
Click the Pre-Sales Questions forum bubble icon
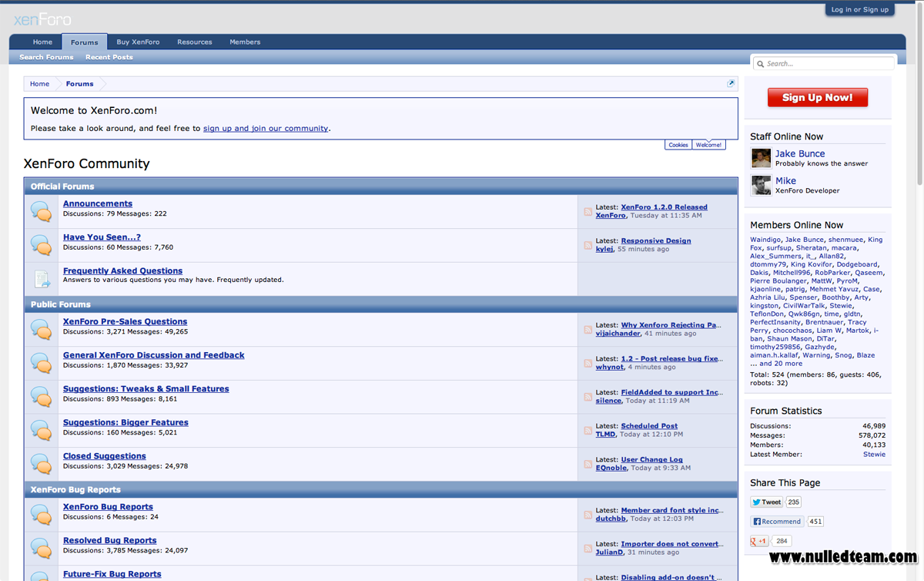tap(41, 329)
